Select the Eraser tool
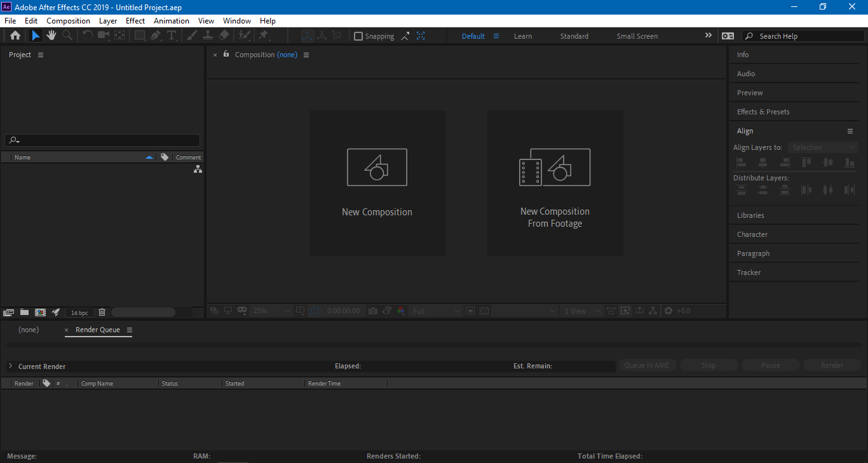868x463 pixels. click(224, 36)
